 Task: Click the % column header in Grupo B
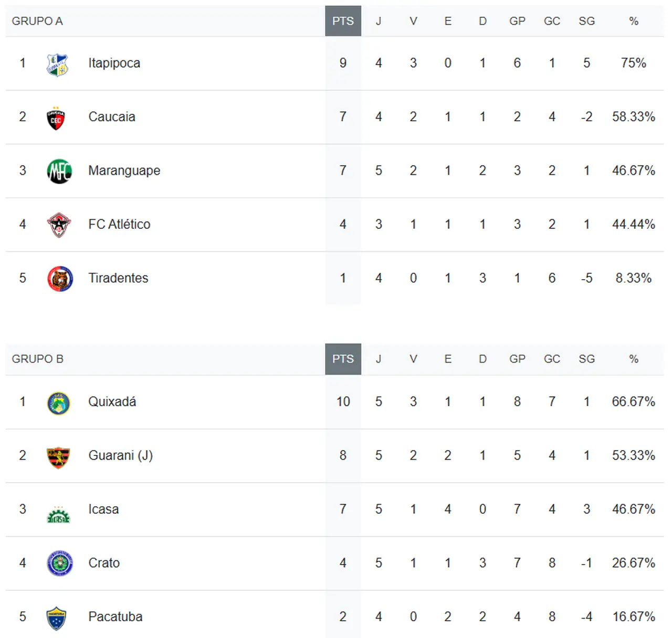[x=633, y=359]
